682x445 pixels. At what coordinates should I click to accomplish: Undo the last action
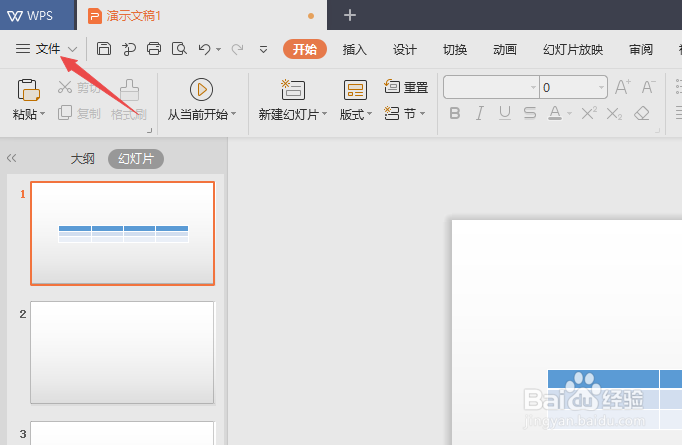[x=204, y=49]
